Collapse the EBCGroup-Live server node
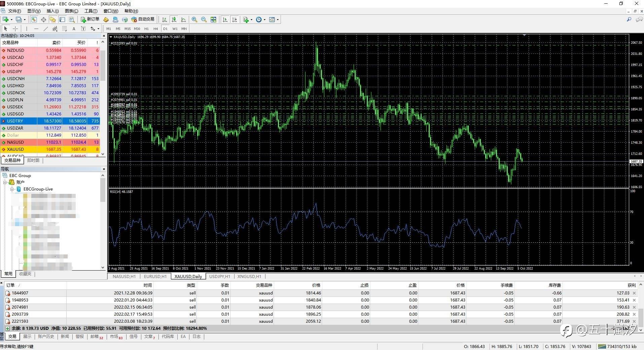 click(x=12, y=189)
